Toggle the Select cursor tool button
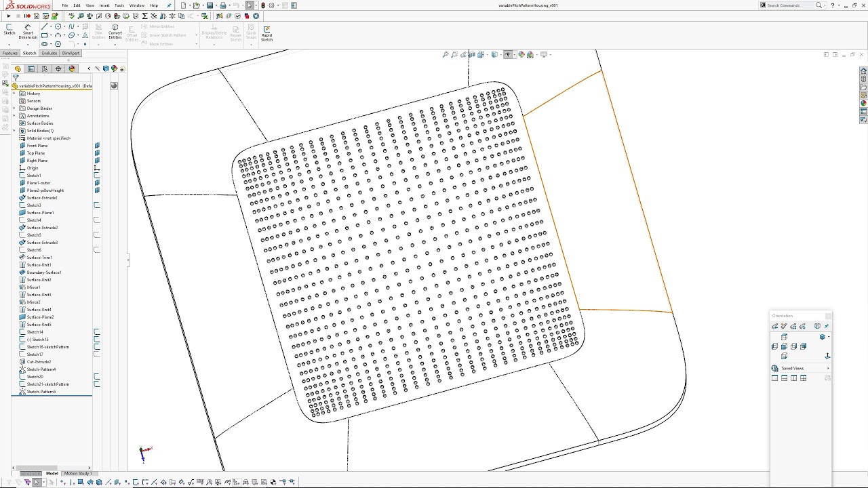This screenshot has width=868, height=488. pos(250,5)
